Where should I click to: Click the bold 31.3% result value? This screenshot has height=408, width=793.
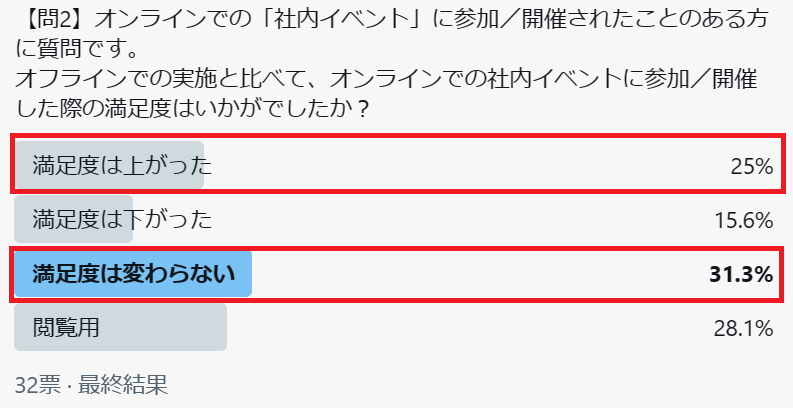tap(741, 275)
